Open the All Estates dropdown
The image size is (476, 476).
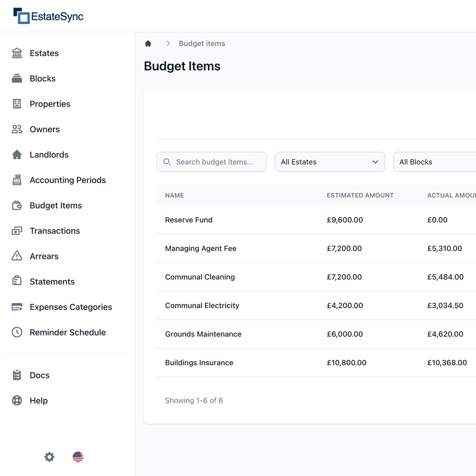[x=330, y=162]
